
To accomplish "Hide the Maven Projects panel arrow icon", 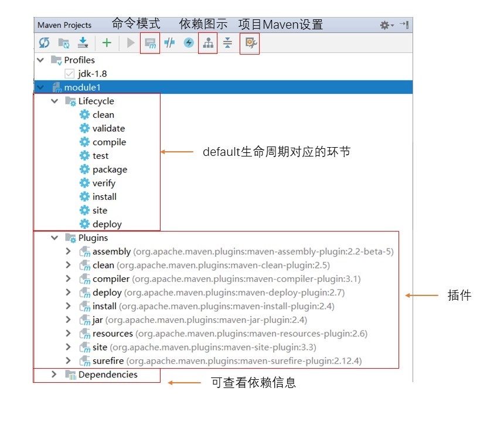I will point(404,25).
